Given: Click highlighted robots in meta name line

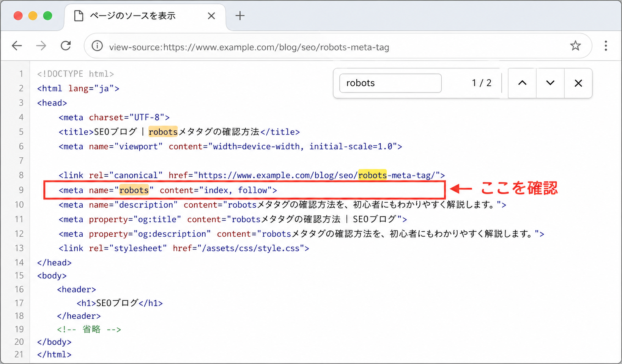Looking at the screenshot, I should (x=134, y=190).
